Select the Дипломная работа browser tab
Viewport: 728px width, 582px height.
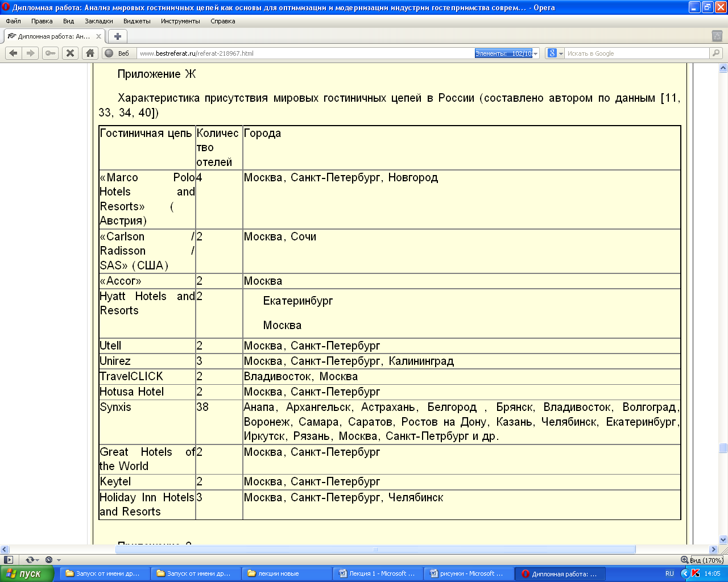pyautogui.click(x=54, y=36)
